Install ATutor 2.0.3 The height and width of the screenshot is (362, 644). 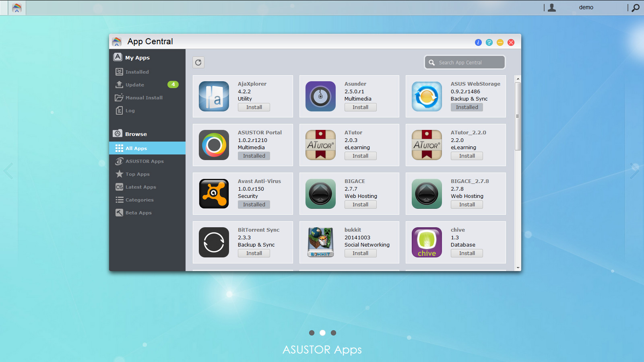point(361,156)
